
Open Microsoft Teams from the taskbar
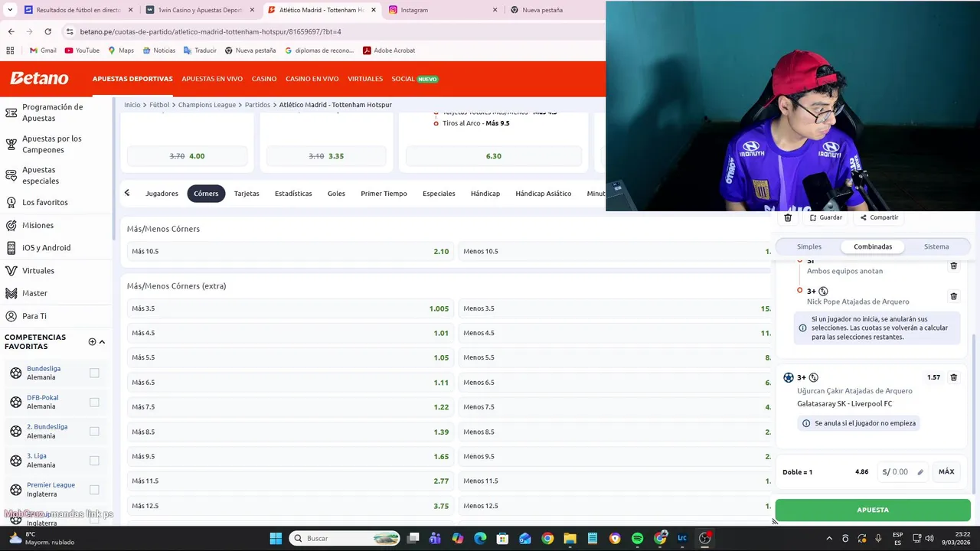[x=435, y=538]
